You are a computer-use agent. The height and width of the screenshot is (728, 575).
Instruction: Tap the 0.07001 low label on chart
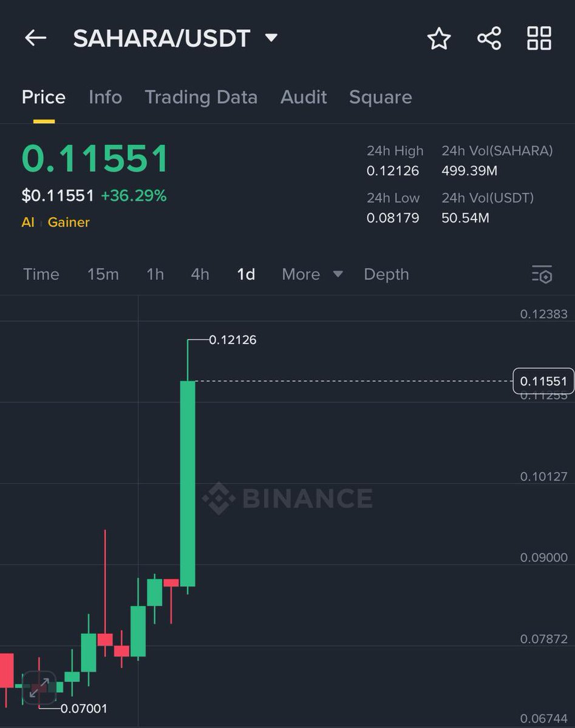click(x=84, y=708)
